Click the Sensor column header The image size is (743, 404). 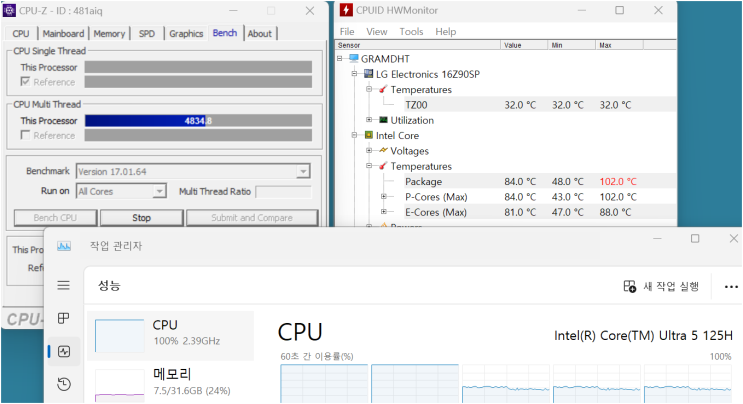pyautogui.click(x=417, y=45)
